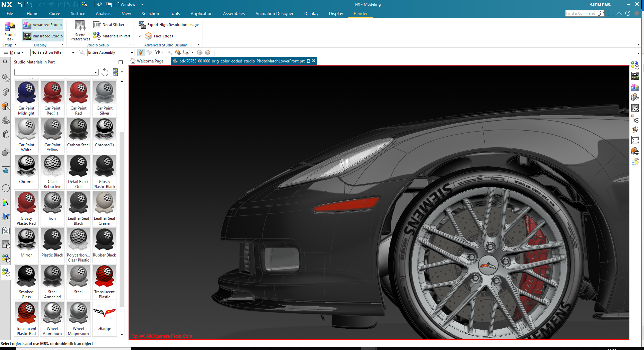
Task: Switch to the Analysis ribbon tab
Action: click(103, 14)
